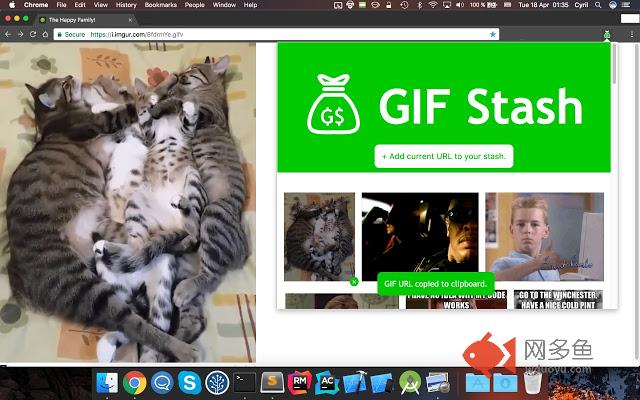Screen dimensions: 640x400
Task: Click the GIF Stash popup scrollbar
Action: (614, 64)
